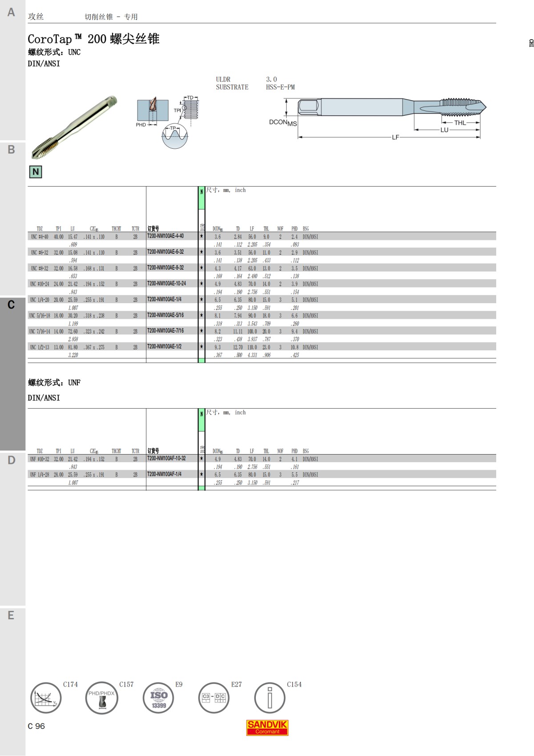
Task: Click the PHD/PHDX drill icon labeled C157
Action: pos(102,698)
